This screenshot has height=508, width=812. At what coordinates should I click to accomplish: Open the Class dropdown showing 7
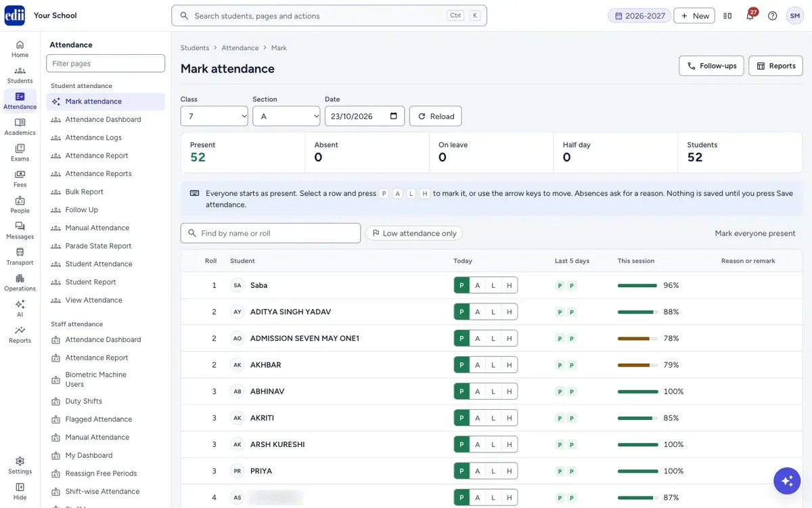coord(215,116)
